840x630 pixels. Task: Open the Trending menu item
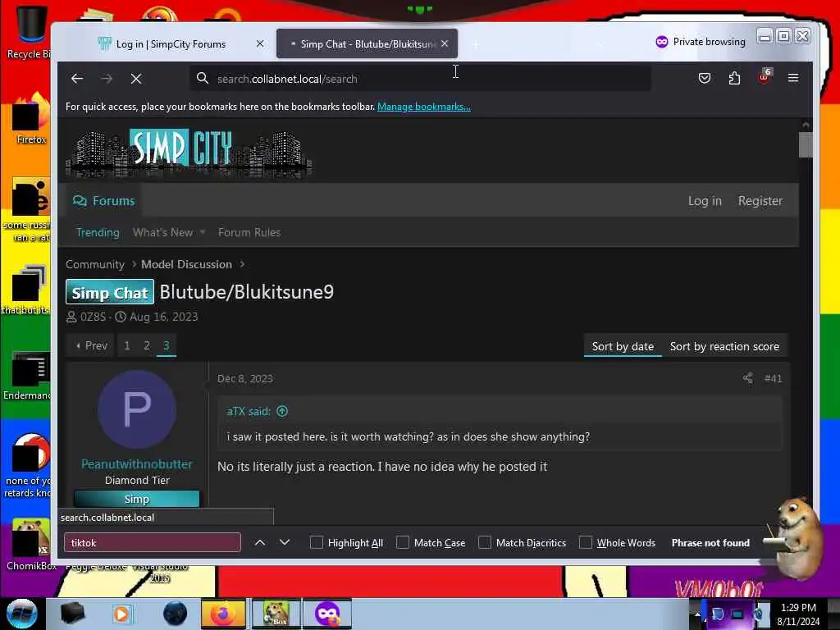(x=98, y=232)
